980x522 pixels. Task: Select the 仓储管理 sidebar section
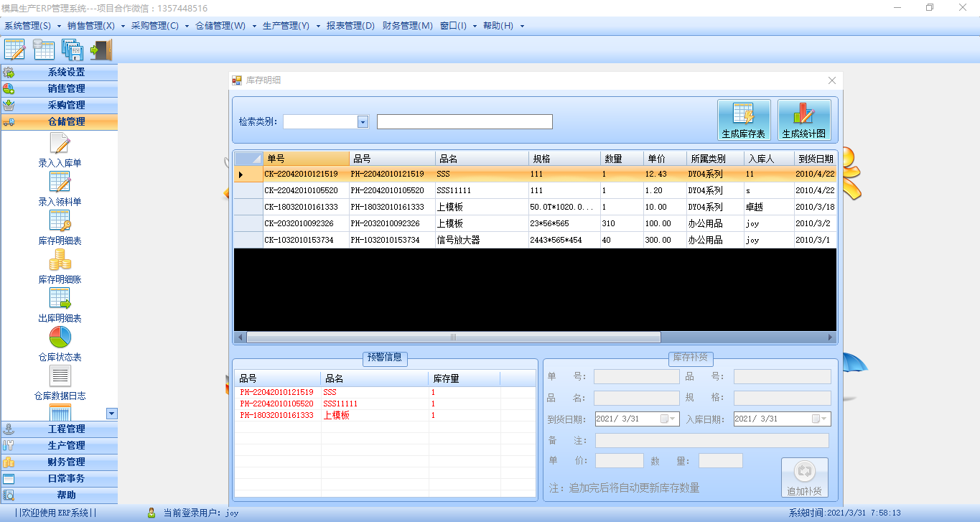pyautogui.click(x=60, y=122)
